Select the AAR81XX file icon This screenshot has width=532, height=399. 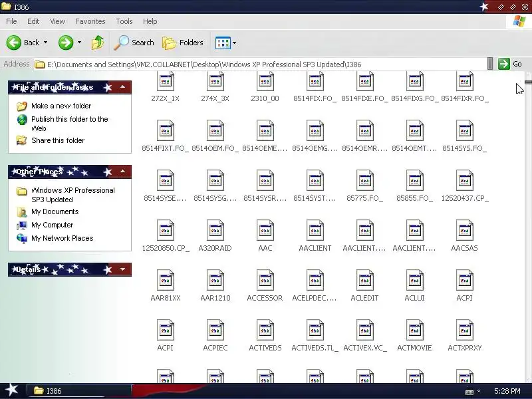tap(165, 280)
